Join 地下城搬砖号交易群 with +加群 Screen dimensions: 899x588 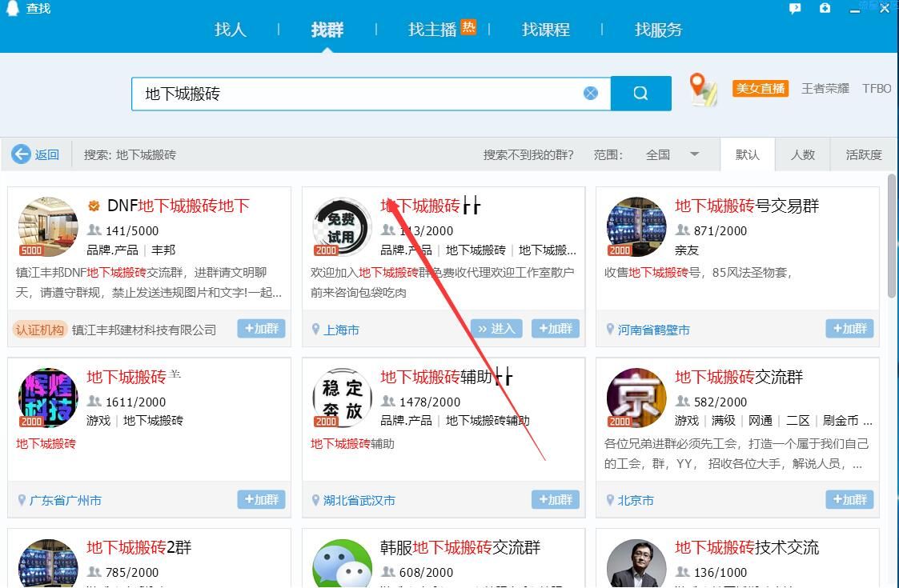tap(849, 328)
